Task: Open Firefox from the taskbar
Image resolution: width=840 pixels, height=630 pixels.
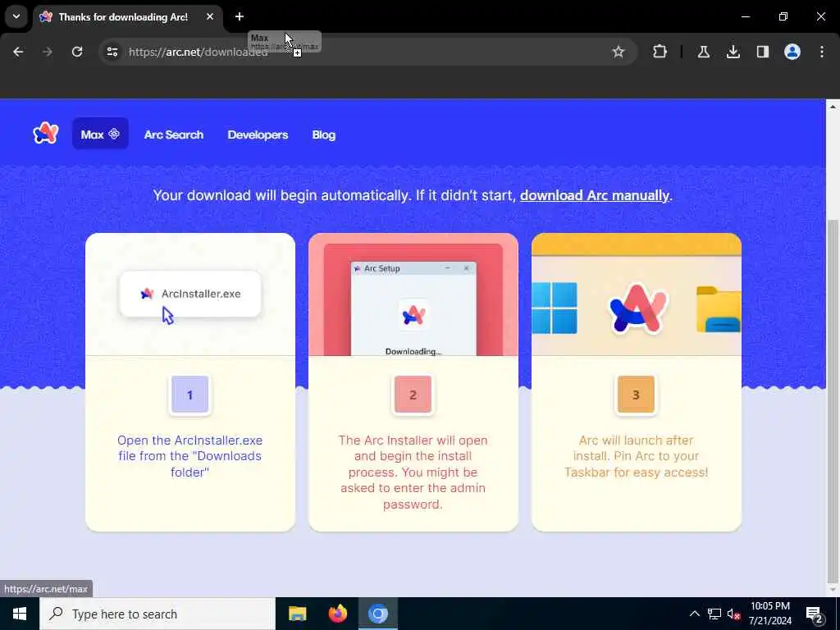Action: [x=337, y=614]
